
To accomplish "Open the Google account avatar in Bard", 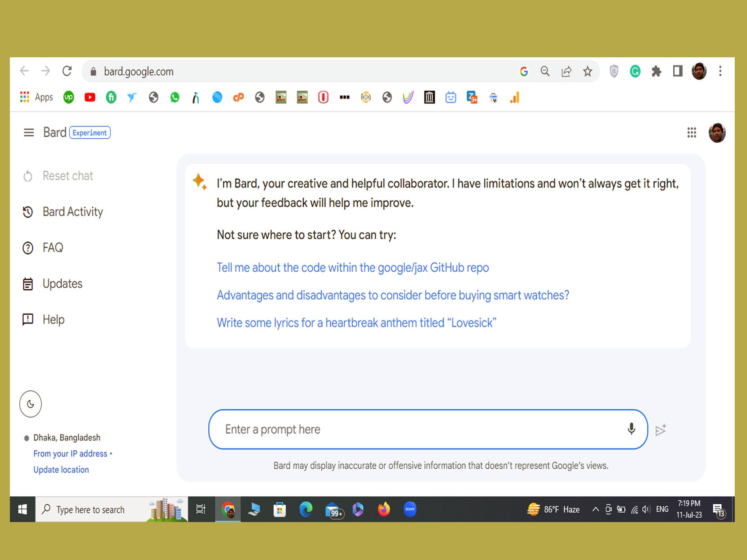I will 717,133.
